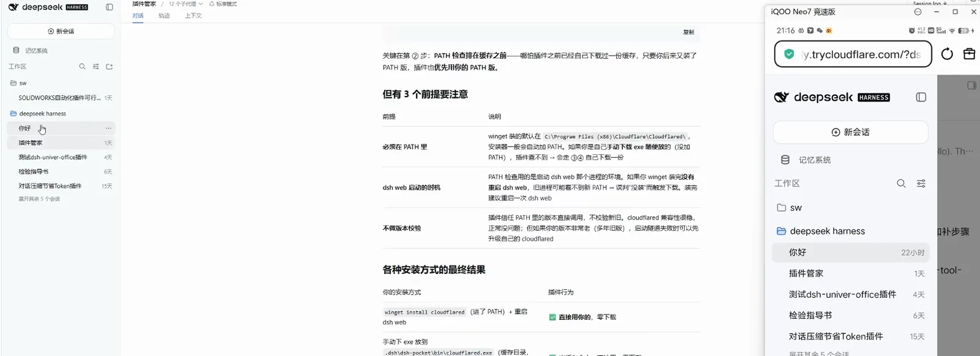Click the 标准模式 mode selector

[224, 4]
